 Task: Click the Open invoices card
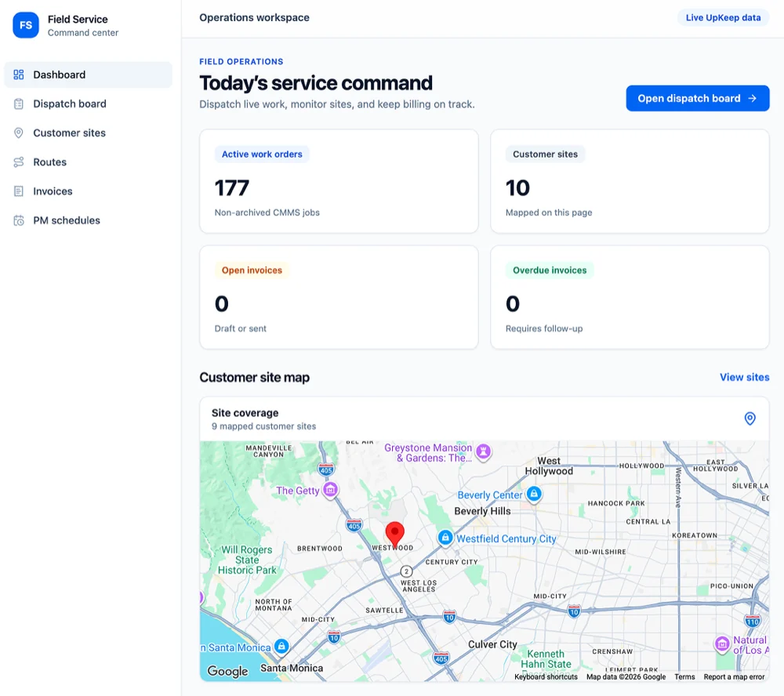[x=339, y=298]
